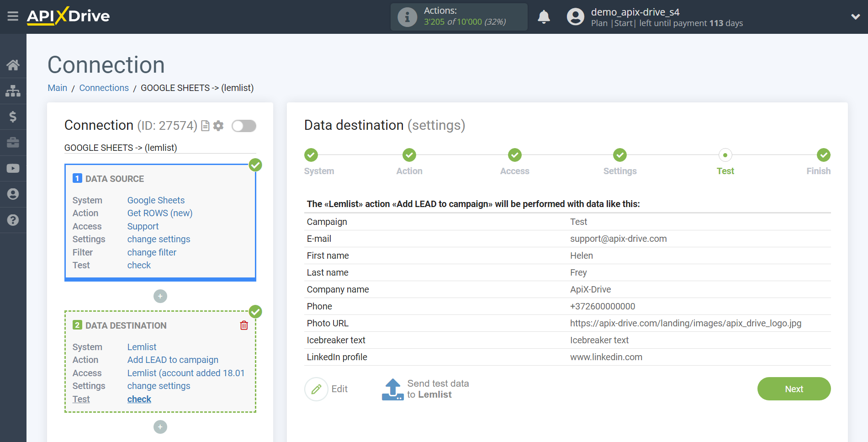The width and height of the screenshot is (868, 442).
Task: Go to the System step
Action: pyautogui.click(x=311, y=155)
